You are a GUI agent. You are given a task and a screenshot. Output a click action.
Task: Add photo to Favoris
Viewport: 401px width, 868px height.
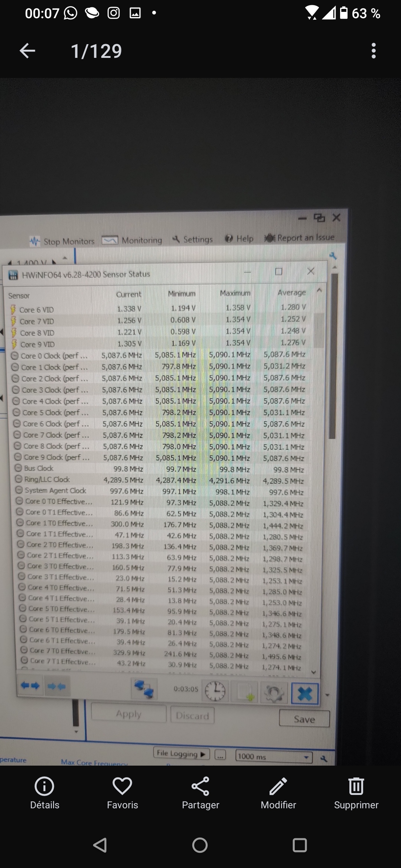point(122,793)
